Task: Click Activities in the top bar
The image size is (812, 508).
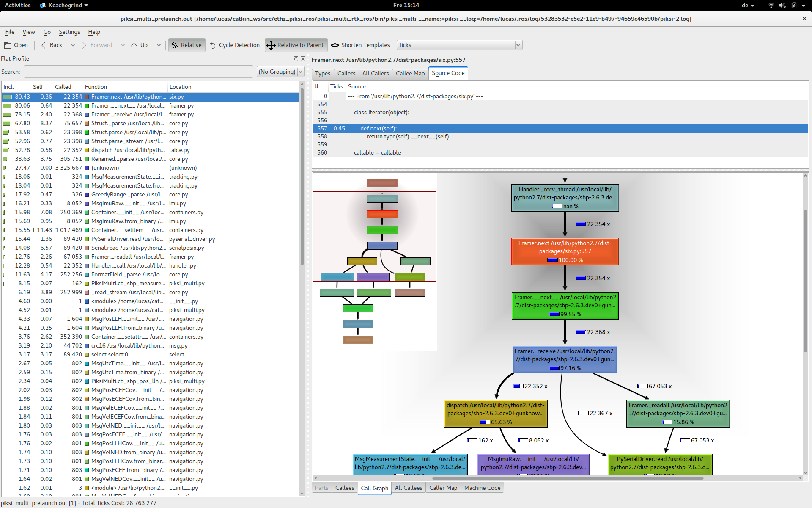Action: point(17,5)
